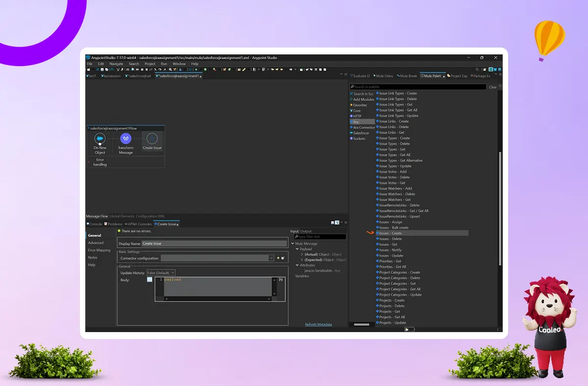
Task: Open the Body expression map icon
Action: (281, 279)
